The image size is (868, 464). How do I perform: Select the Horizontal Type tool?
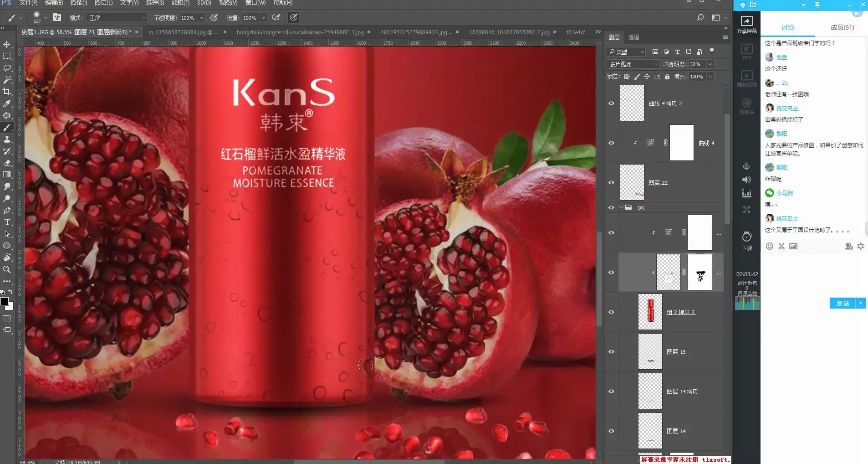pos(7,222)
